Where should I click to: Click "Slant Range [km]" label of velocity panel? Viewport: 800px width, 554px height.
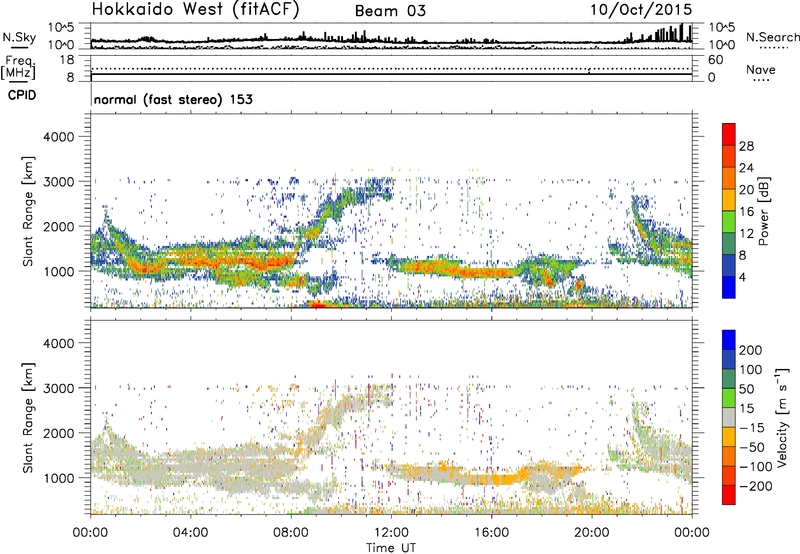(29, 417)
